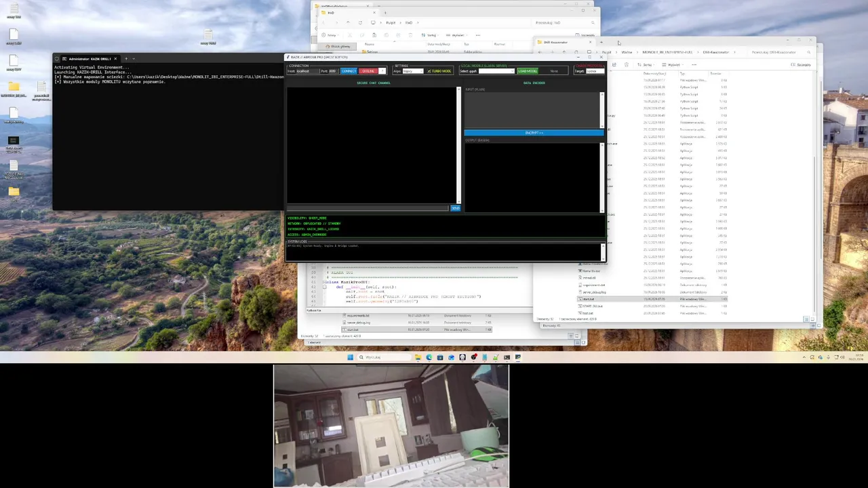The height and width of the screenshot is (488, 868).
Task: Add a new terminal tab with plus
Action: tap(125, 59)
